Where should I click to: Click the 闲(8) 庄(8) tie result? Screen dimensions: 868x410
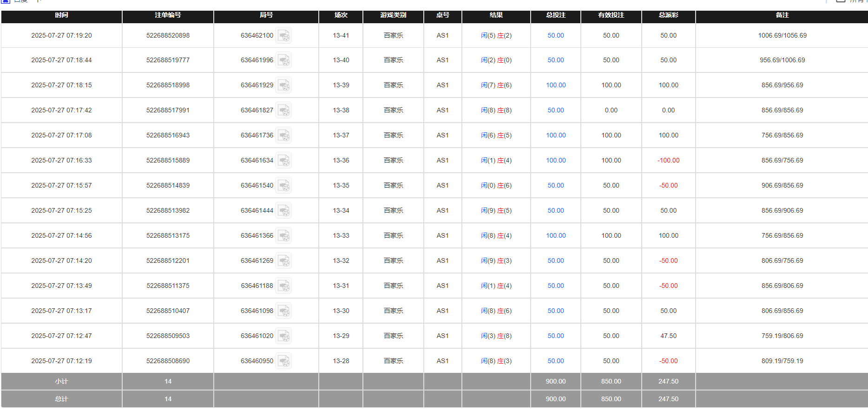tap(496, 111)
